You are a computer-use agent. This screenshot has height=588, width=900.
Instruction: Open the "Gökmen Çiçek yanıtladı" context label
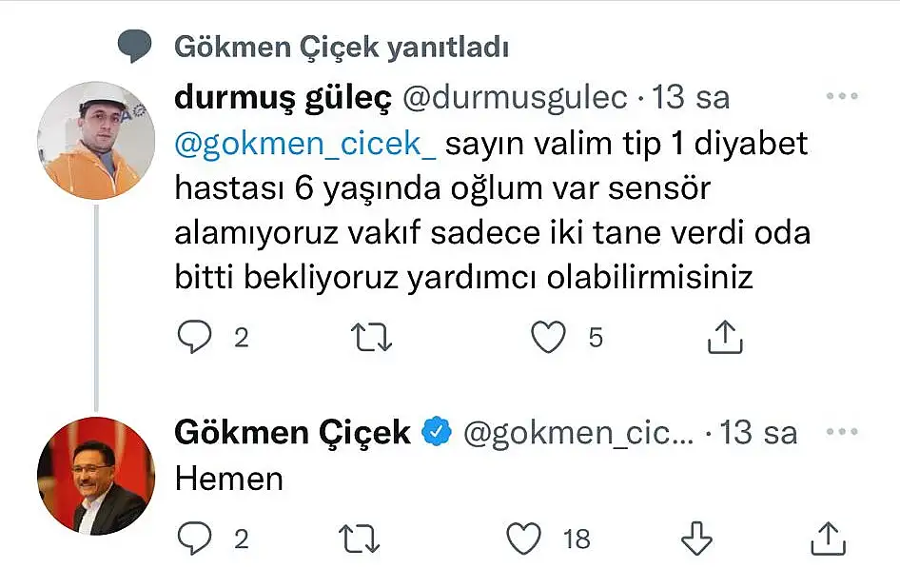pyautogui.click(x=342, y=46)
